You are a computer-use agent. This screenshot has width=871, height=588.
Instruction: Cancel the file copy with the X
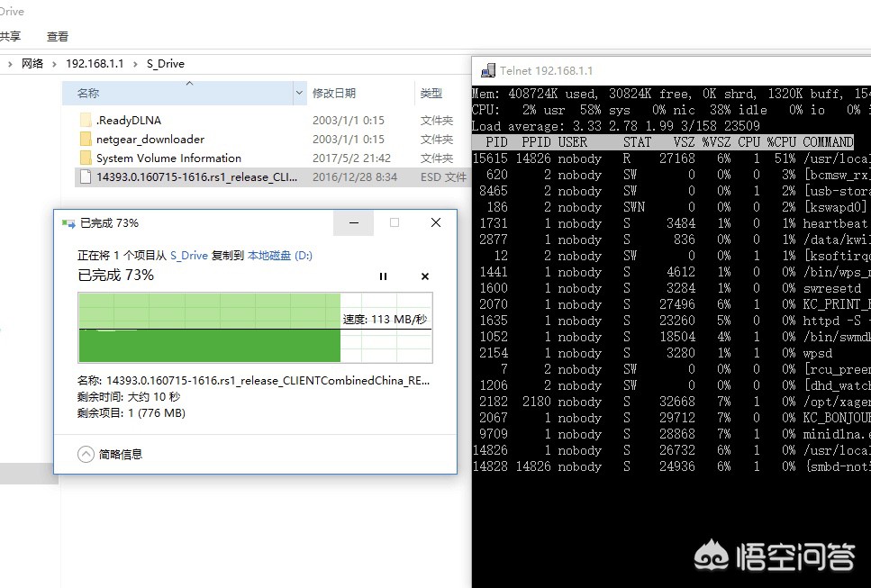tap(425, 276)
